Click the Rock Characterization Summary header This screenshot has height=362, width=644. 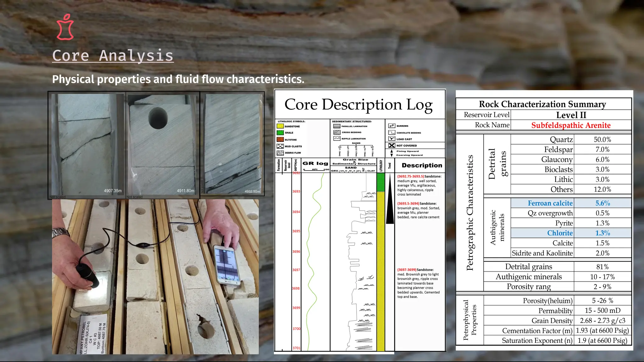coord(542,104)
